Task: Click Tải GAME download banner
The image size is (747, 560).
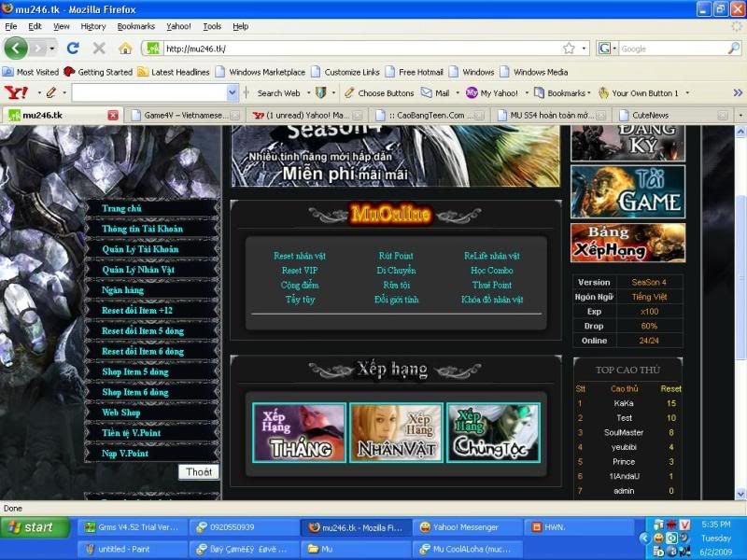Action: pyautogui.click(x=627, y=192)
